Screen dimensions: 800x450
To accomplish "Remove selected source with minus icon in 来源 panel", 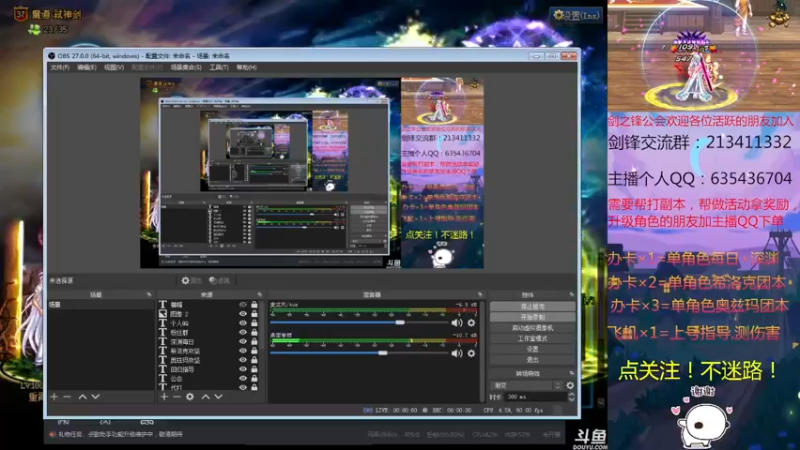I will [177, 396].
